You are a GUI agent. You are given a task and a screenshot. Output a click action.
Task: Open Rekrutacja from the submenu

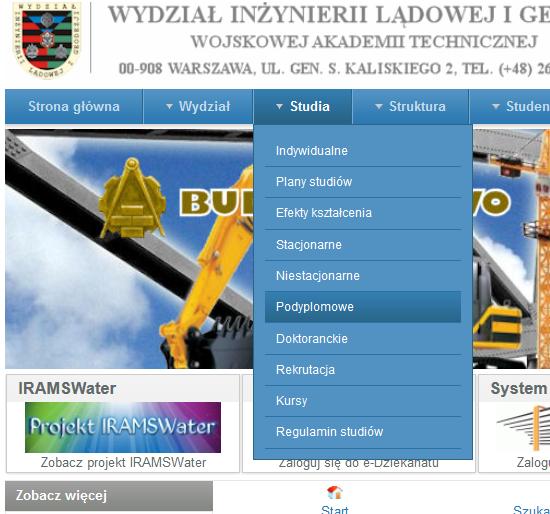pos(363,370)
